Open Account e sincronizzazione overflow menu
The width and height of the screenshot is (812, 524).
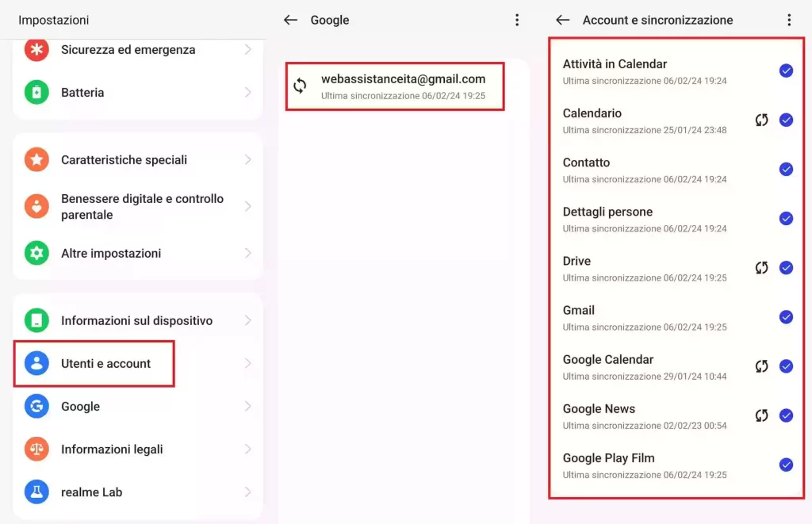point(789,20)
